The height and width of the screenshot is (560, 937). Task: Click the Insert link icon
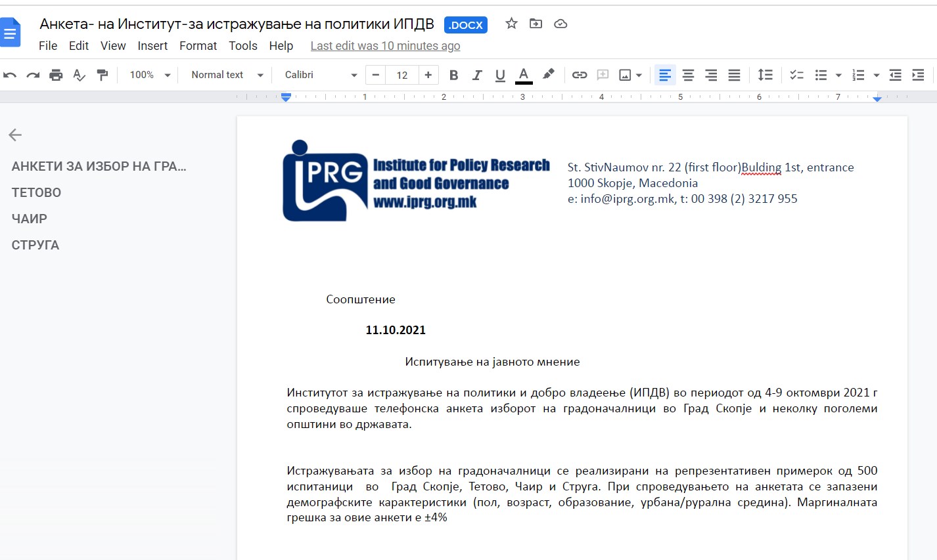579,75
